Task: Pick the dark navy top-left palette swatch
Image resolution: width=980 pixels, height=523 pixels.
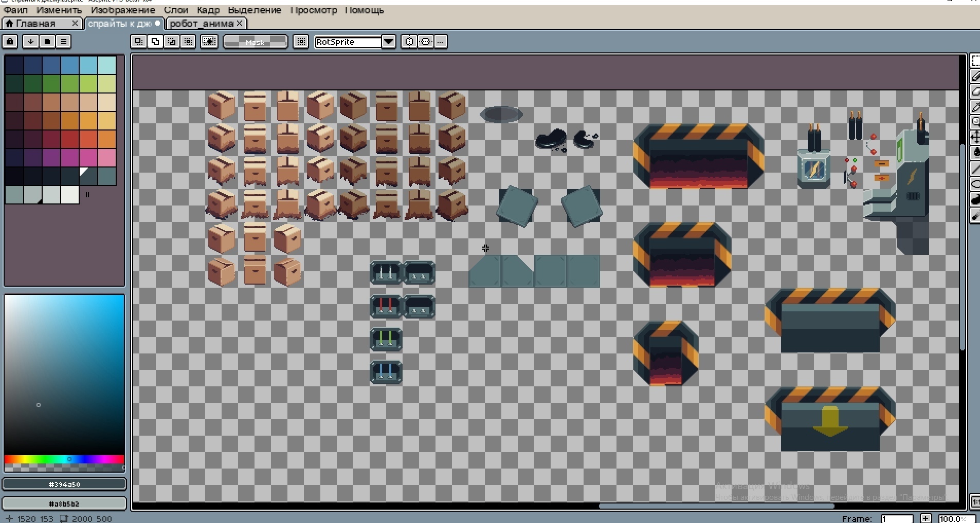Action: point(14,65)
